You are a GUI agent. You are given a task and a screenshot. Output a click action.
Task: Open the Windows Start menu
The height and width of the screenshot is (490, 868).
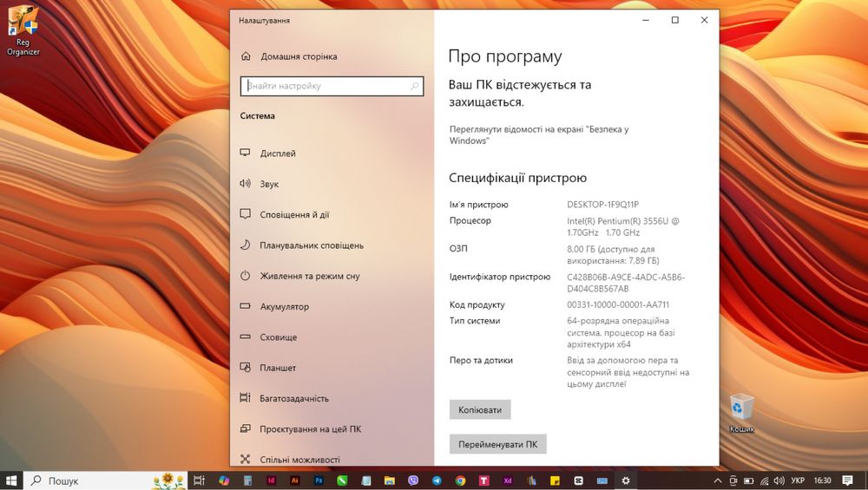pyautogui.click(x=11, y=480)
